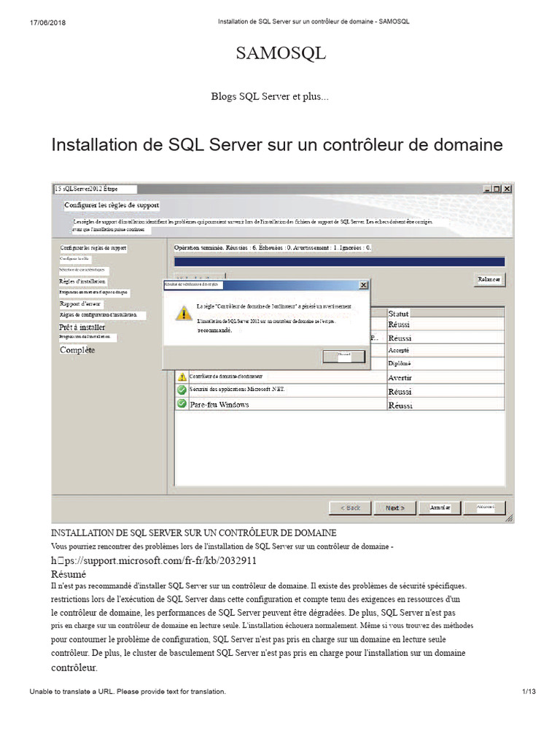Click the Annuler button
The width and height of the screenshot is (560, 747).
440,508
